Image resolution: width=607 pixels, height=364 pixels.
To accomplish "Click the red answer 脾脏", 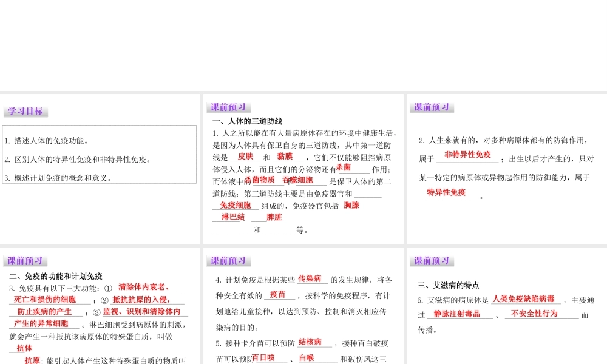I will click(274, 217).
